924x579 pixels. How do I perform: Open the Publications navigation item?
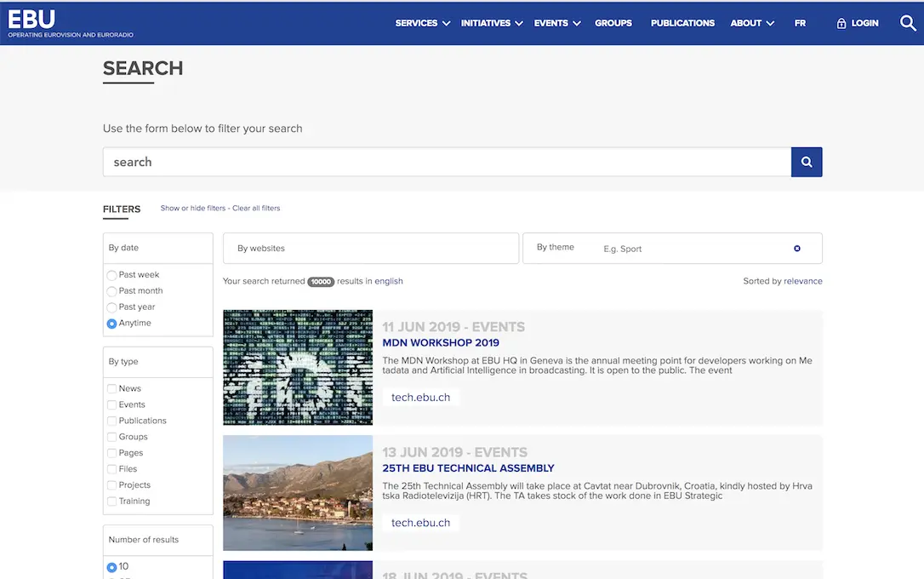[x=682, y=23]
